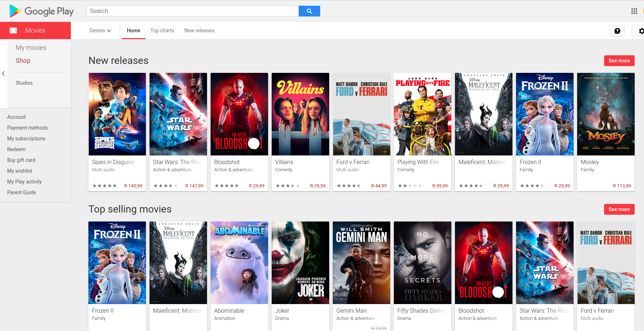Open My subscriptions
The width and height of the screenshot is (644, 331).
[x=26, y=139]
